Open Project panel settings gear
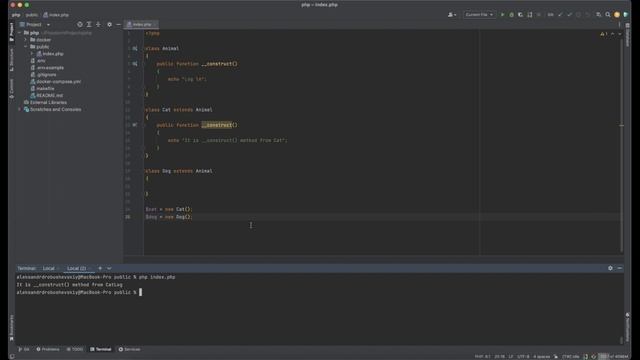 coord(109,24)
